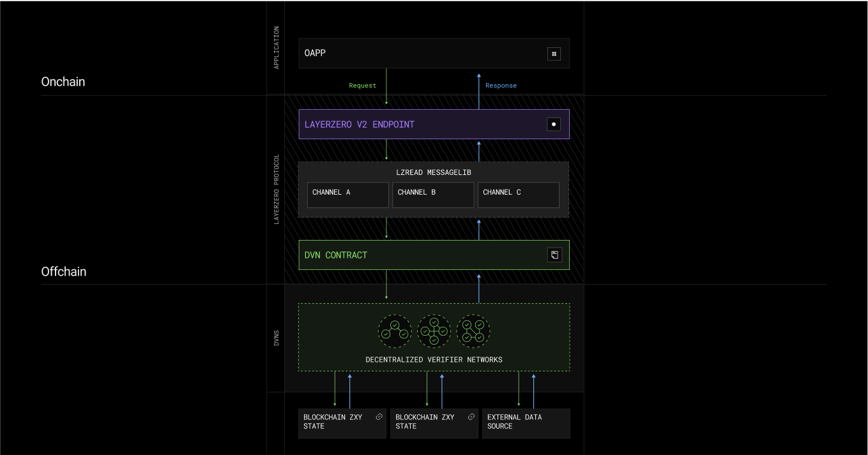
Task: Click the link icon on the left Blockchain ZXY State box
Action: (378, 416)
